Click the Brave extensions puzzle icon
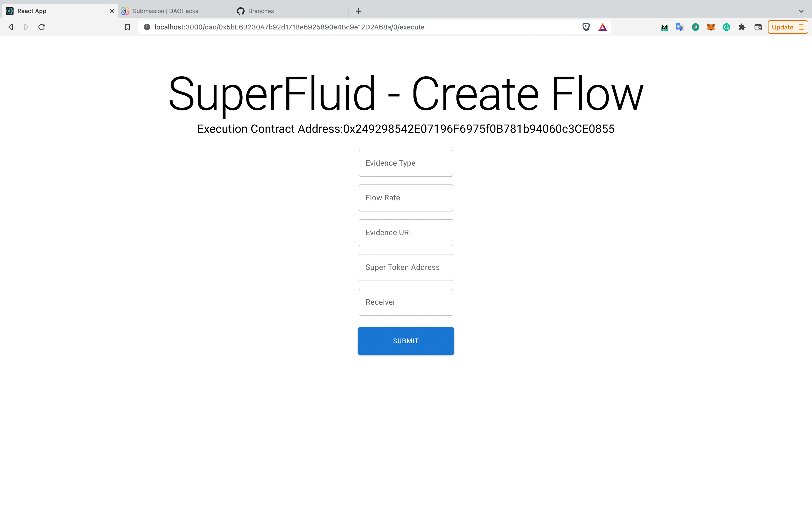The height and width of the screenshot is (507, 812). (742, 27)
